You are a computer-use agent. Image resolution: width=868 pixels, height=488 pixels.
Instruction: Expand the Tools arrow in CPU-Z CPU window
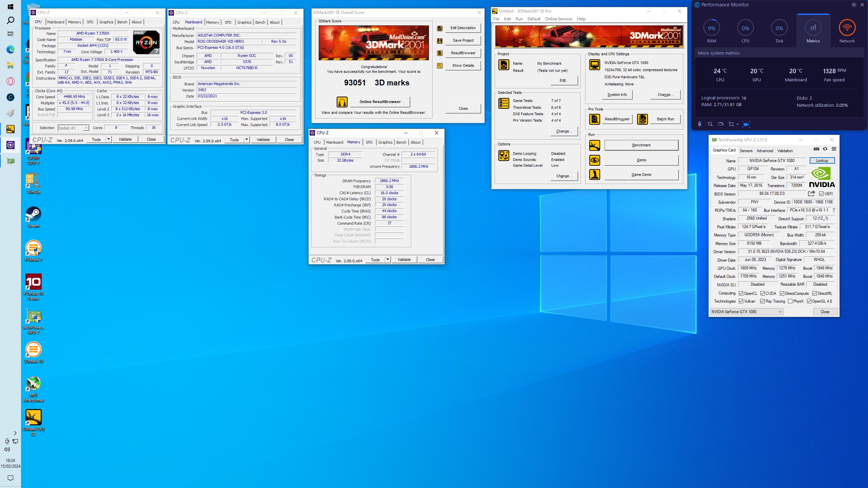(x=108, y=139)
